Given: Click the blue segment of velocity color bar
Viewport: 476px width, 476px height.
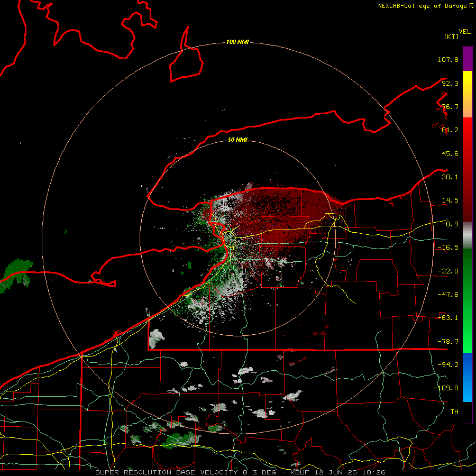Looking at the screenshot, I should 467,377.
